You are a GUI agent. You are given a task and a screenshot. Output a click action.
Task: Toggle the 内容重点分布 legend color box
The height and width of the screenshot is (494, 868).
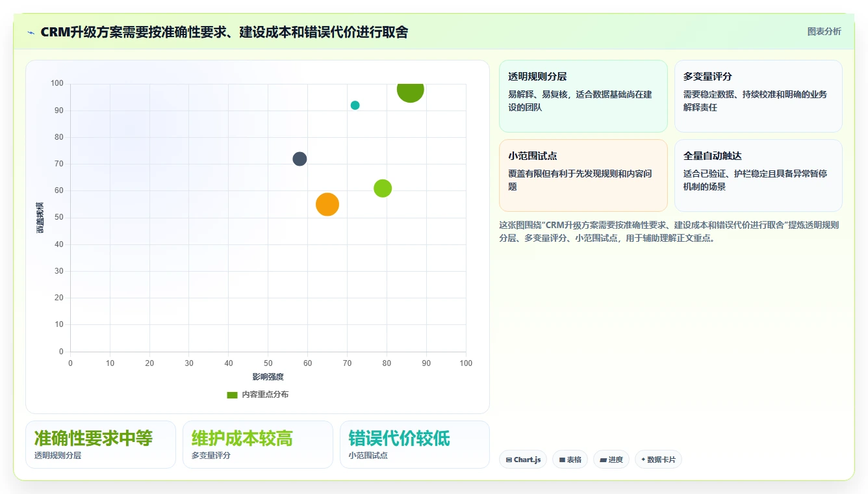pos(232,395)
